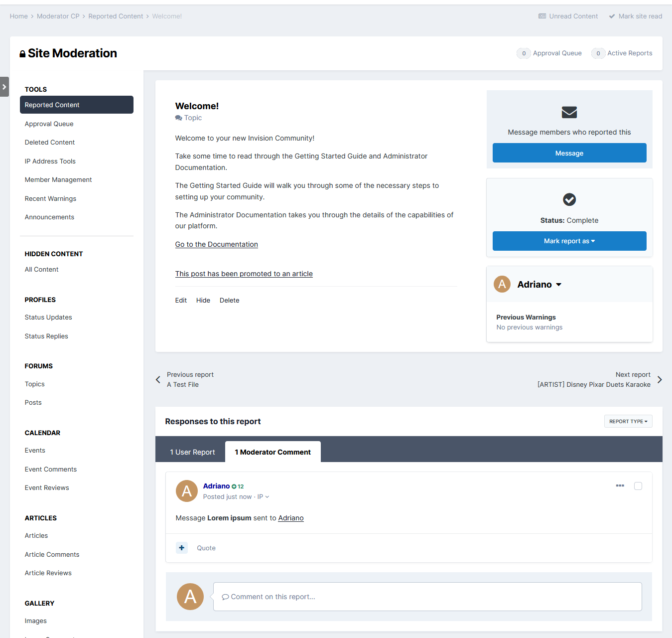The image size is (672, 638).
Task: Open Status Updates under Profiles
Action: coord(48,318)
